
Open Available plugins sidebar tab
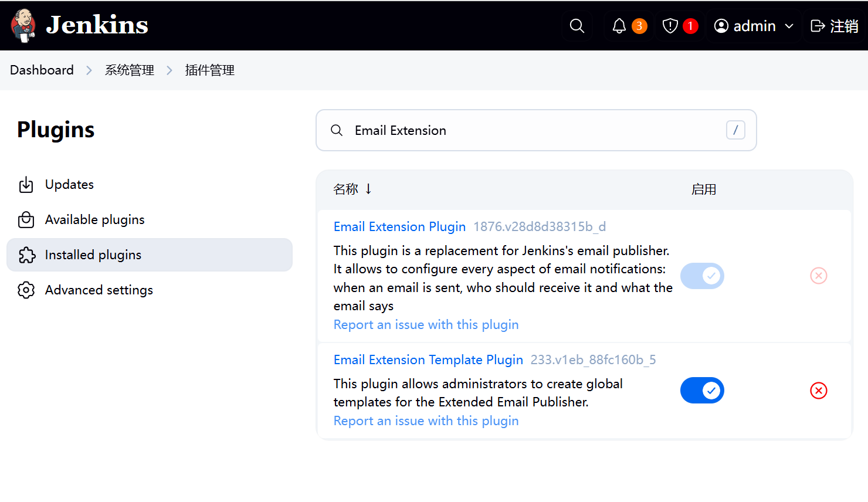150,220
